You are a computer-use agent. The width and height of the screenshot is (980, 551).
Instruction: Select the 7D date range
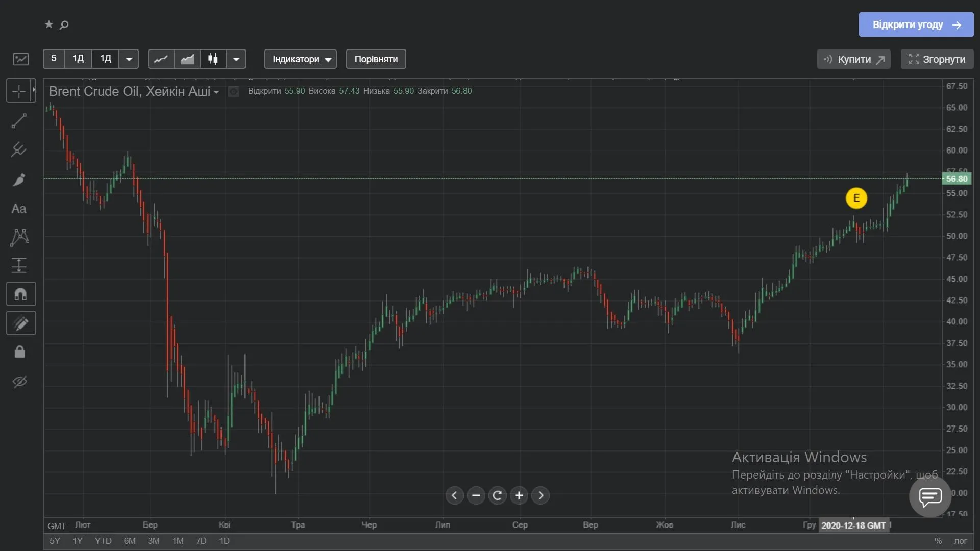[201, 541]
